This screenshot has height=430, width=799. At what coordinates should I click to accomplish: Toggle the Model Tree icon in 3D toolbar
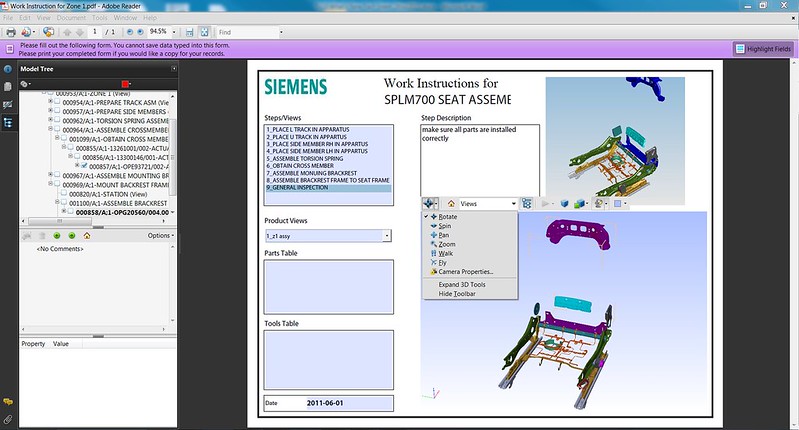pos(527,204)
